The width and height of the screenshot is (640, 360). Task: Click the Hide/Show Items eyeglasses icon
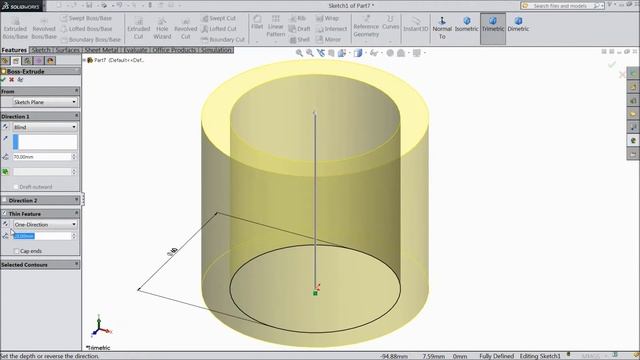[374, 53]
